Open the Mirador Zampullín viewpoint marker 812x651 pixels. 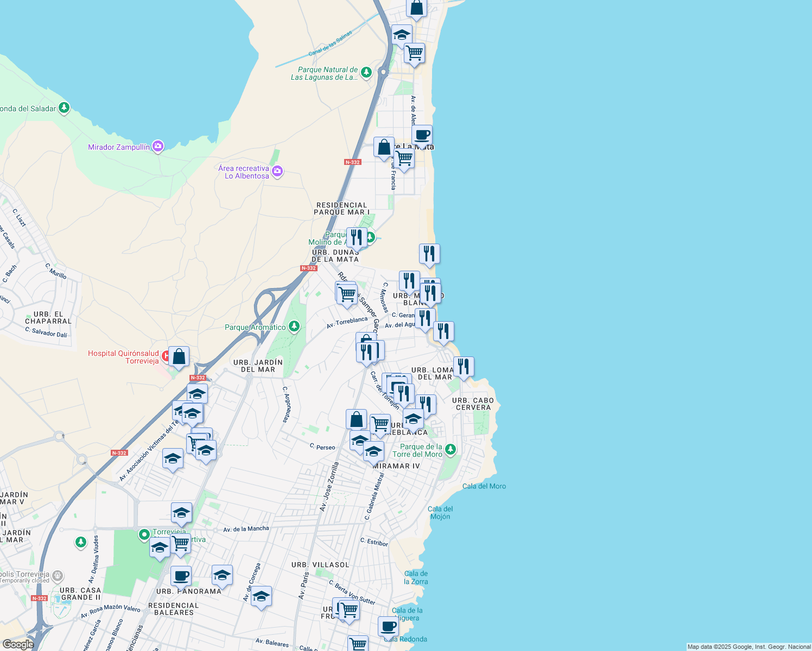[158, 146]
